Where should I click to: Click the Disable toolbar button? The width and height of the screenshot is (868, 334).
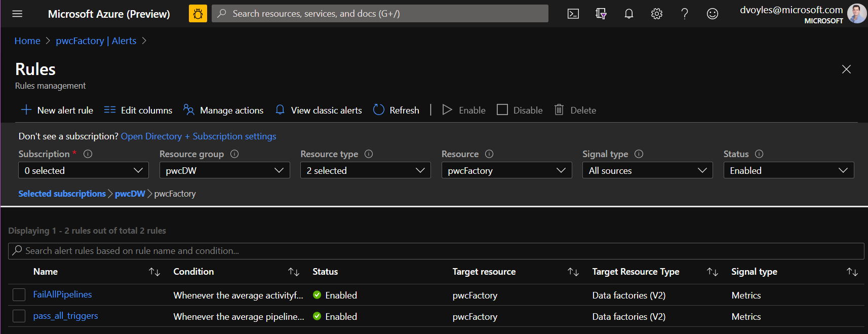pos(520,110)
